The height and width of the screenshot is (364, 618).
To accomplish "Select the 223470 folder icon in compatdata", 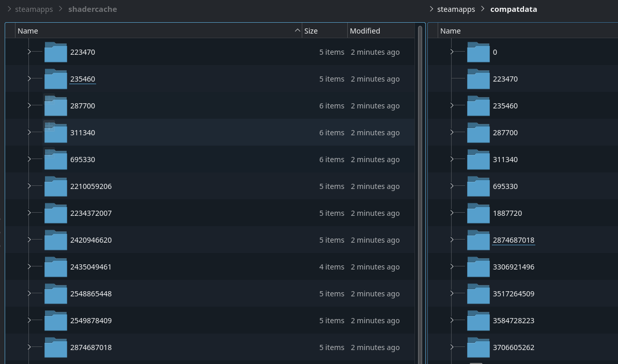I will point(478,79).
